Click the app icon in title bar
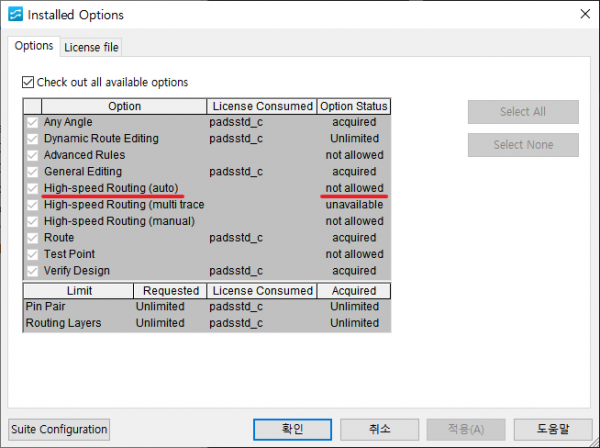The width and height of the screenshot is (600, 448). (13, 15)
